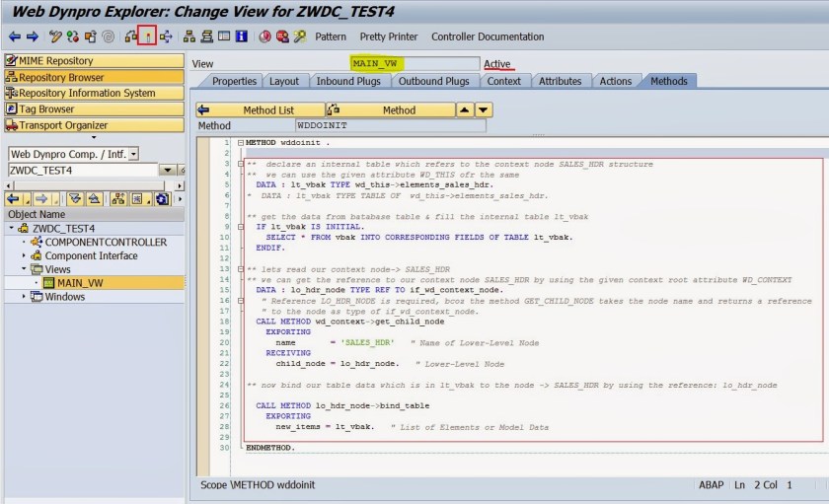Image resolution: width=829 pixels, height=504 pixels.
Task: Open the Transport Organizer
Action: [x=94, y=124]
